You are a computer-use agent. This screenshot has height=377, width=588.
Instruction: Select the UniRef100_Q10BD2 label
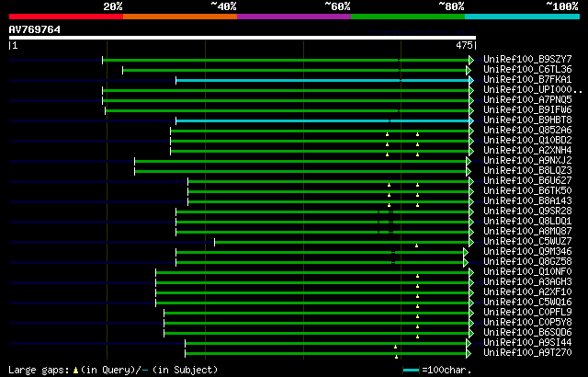point(527,141)
